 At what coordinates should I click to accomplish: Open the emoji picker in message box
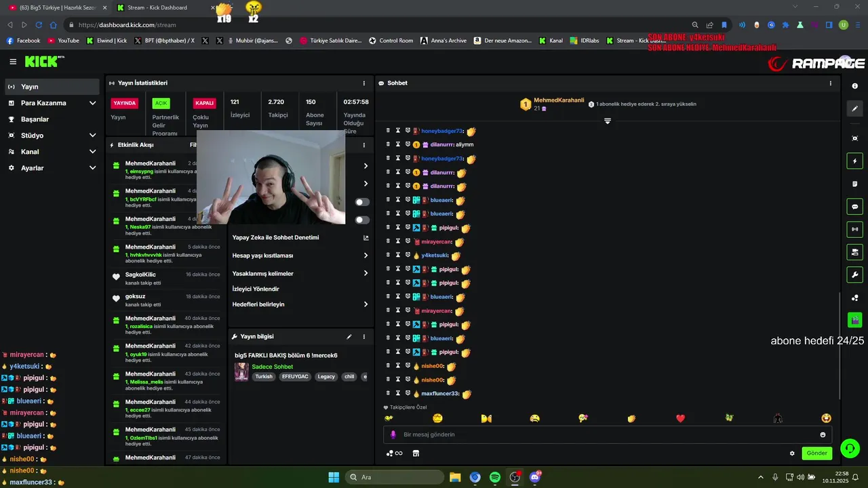(x=823, y=434)
